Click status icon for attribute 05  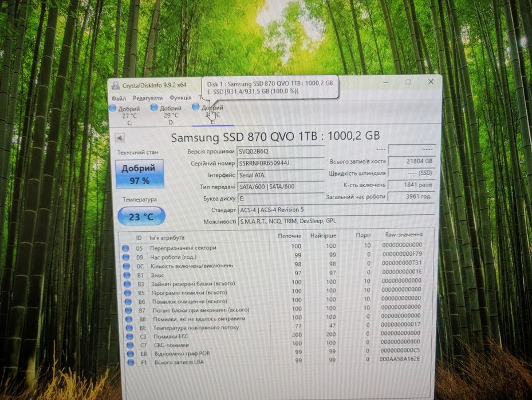tap(125, 248)
